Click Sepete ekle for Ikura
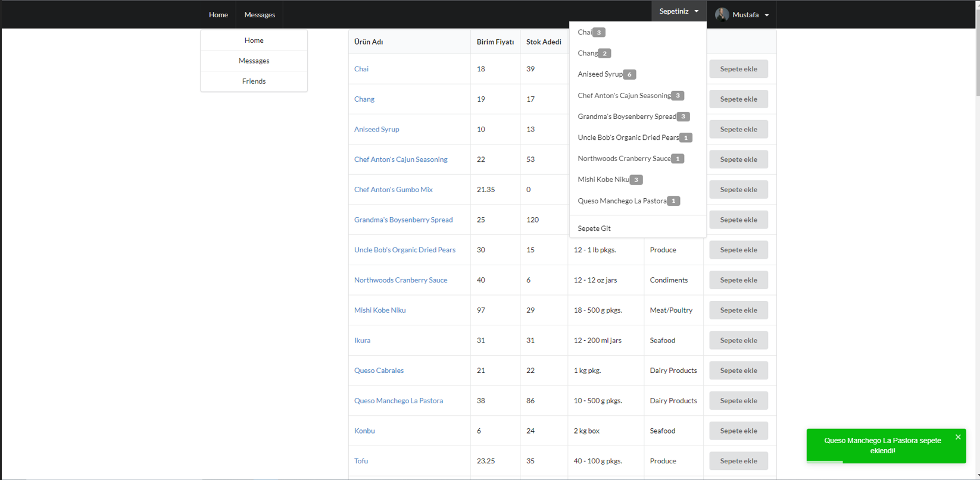 [x=738, y=340]
